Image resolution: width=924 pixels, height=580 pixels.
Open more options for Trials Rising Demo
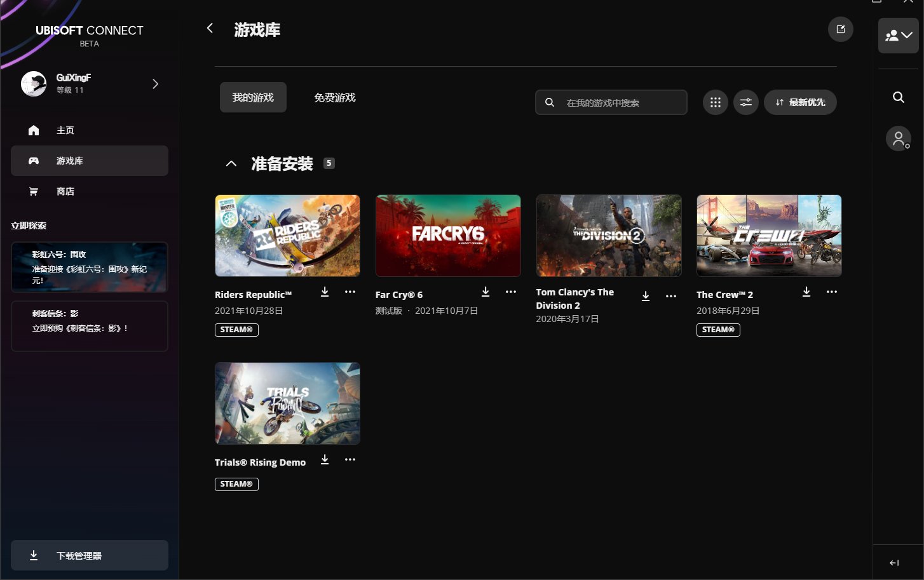(x=350, y=459)
